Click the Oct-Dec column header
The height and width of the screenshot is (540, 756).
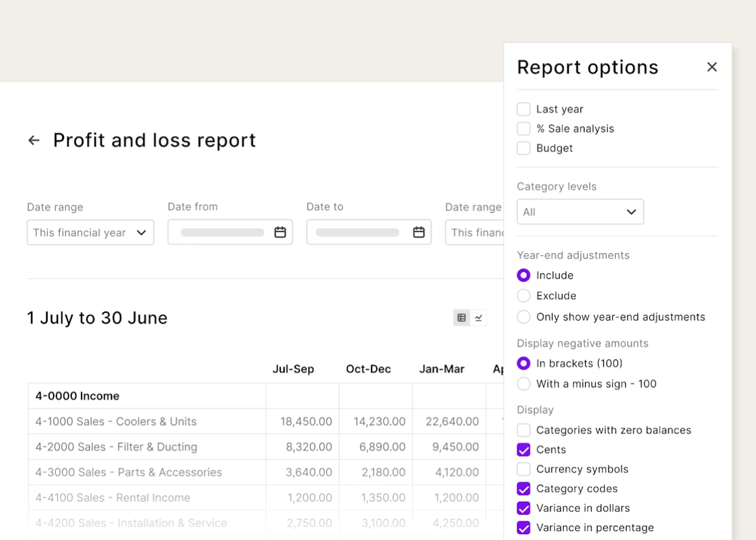(368, 369)
